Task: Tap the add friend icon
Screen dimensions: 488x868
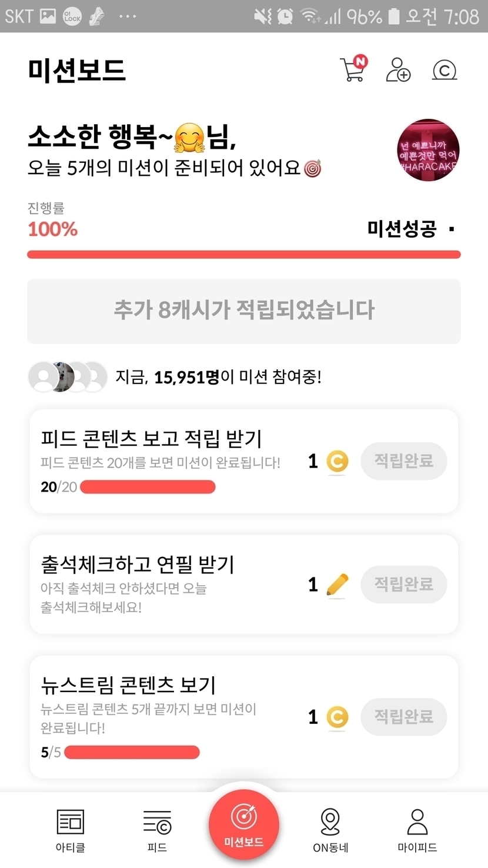Action: (398, 69)
